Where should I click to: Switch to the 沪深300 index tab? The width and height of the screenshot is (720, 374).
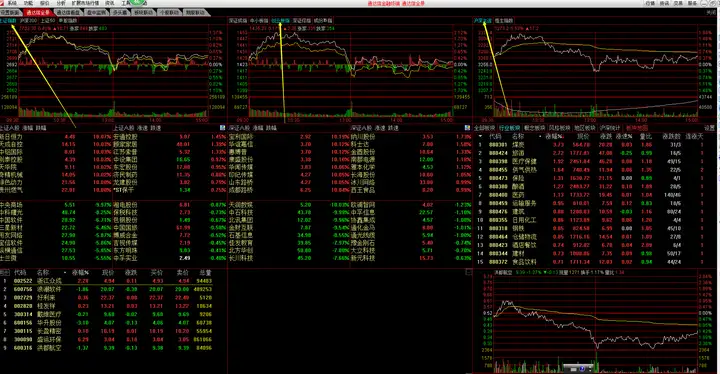pyautogui.click(x=28, y=21)
